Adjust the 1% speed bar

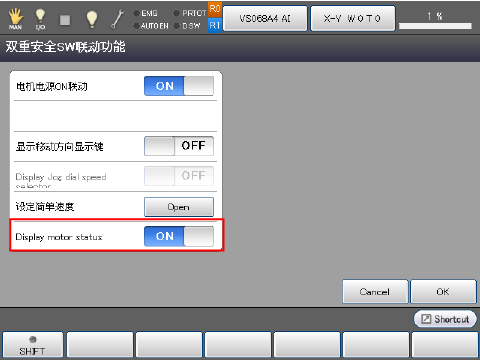pyautogui.click(x=435, y=26)
